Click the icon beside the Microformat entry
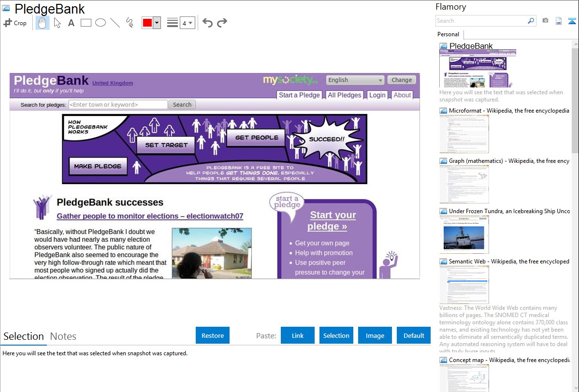579x392 pixels. click(443, 111)
